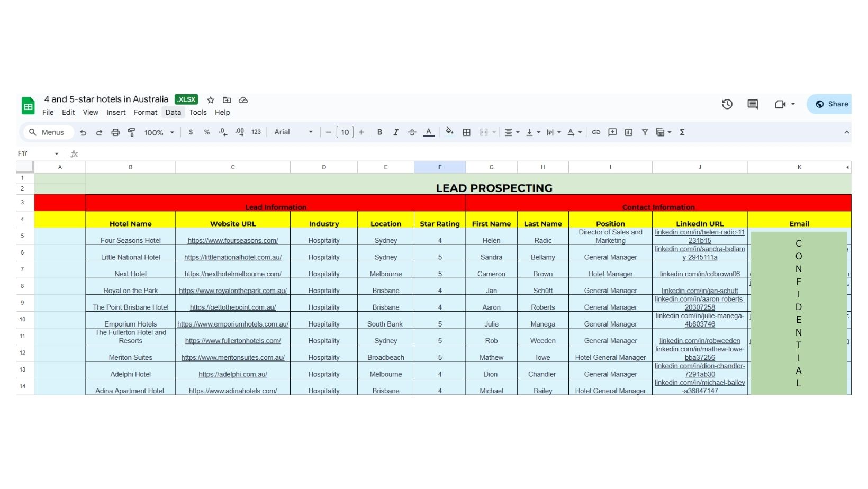Click the Redo arrow
The image size is (868, 489).
[x=99, y=132]
